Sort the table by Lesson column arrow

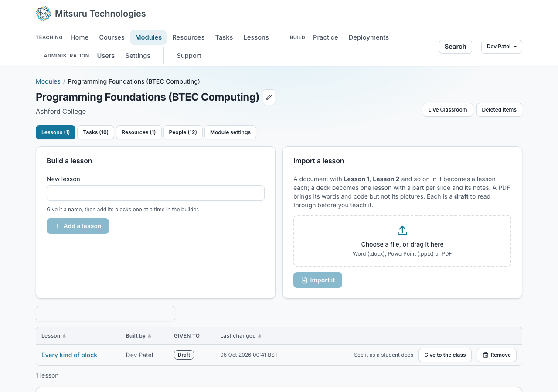64,336
